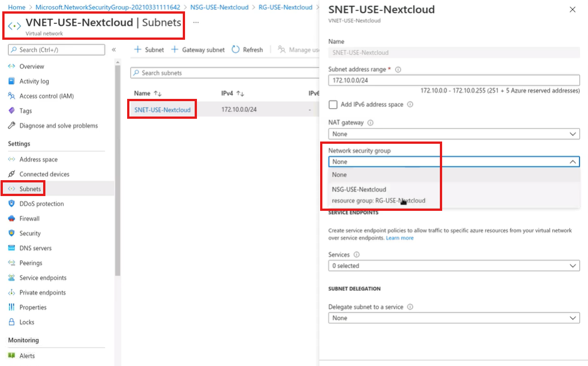Screen dimensions: 588x366
Task: Click the Connected devices plug icon
Action: click(11, 174)
